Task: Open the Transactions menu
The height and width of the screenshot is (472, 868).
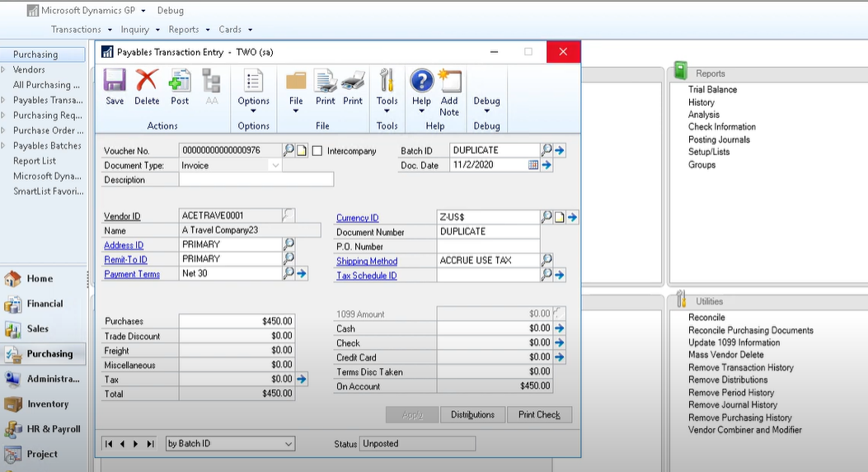Action: 80,30
